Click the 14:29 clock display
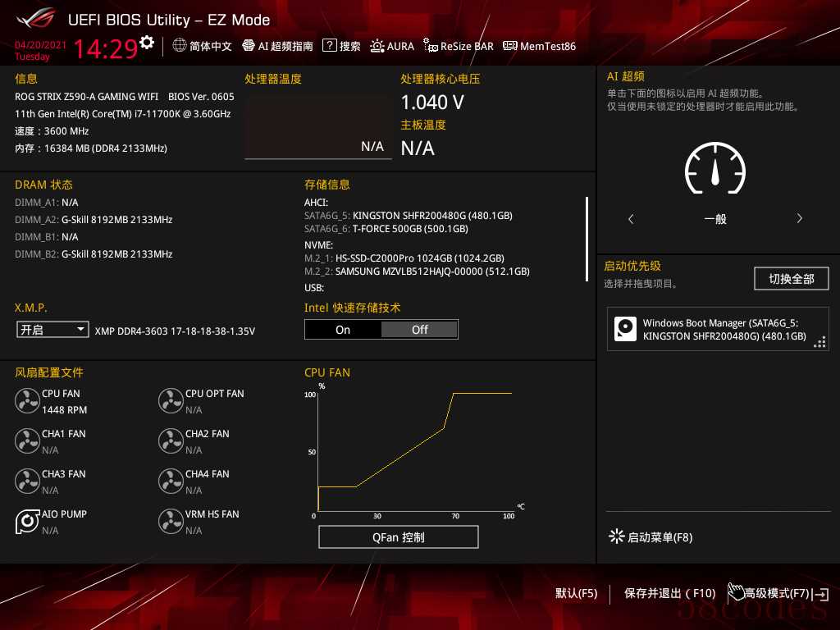The width and height of the screenshot is (840, 630). 106,48
